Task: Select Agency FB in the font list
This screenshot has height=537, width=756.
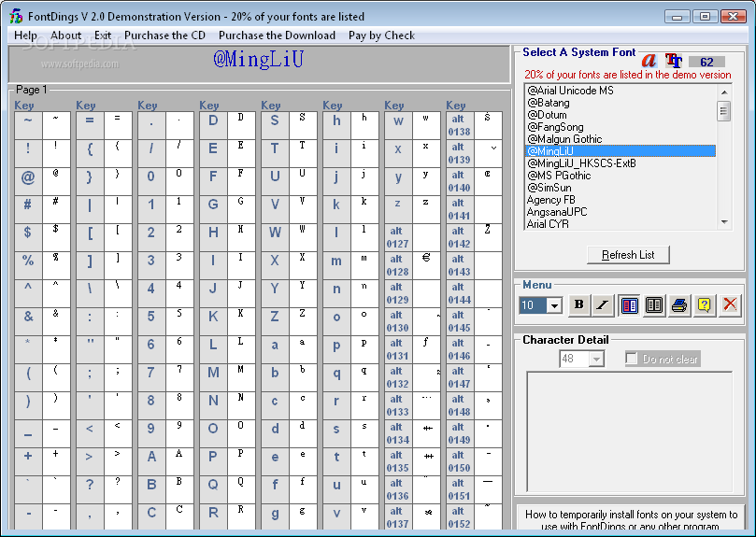Action: (x=620, y=200)
